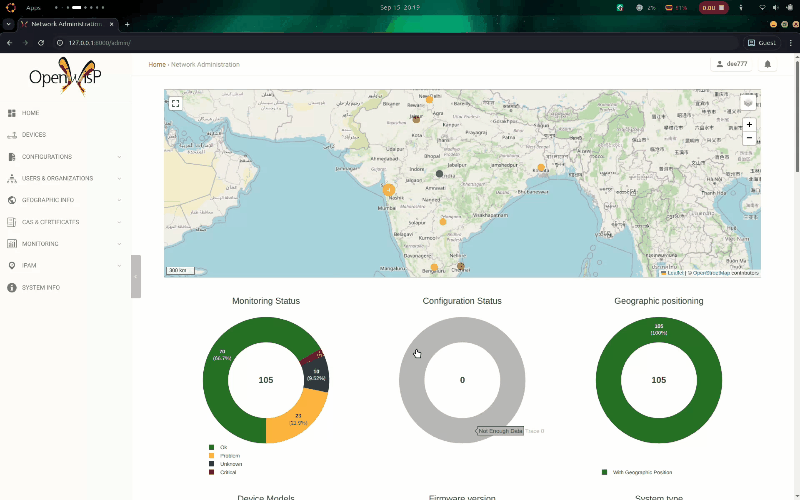Click the dark gray marker in central India

(439, 174)
